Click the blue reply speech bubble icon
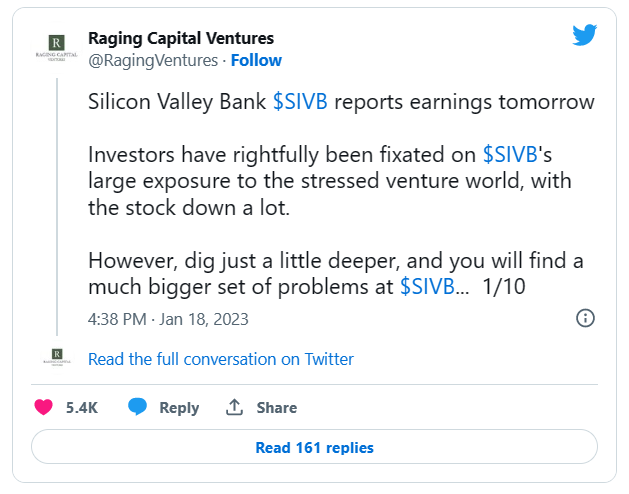 [137, 407]
